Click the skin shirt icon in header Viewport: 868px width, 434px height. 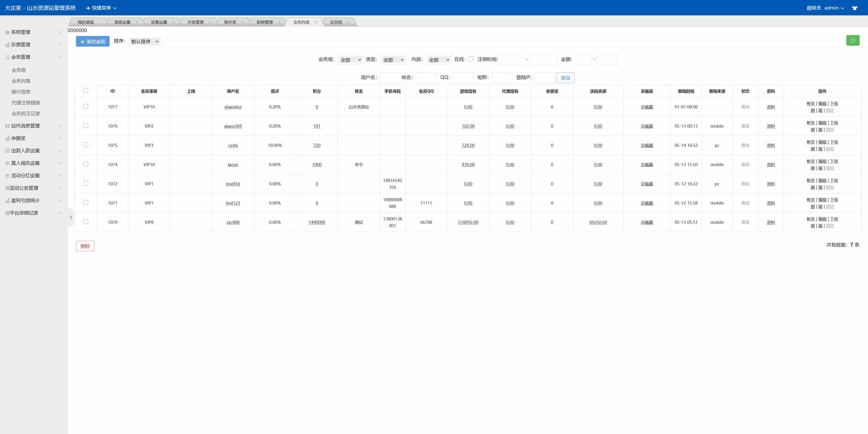pos(854,8)
